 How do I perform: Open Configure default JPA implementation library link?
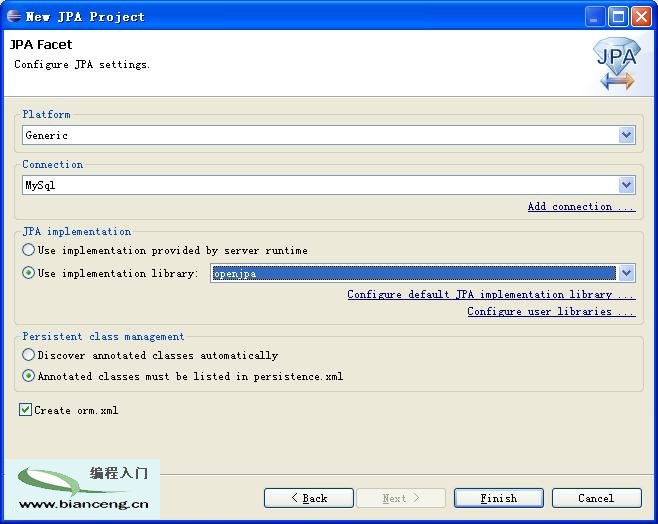[x=491, y=295]
